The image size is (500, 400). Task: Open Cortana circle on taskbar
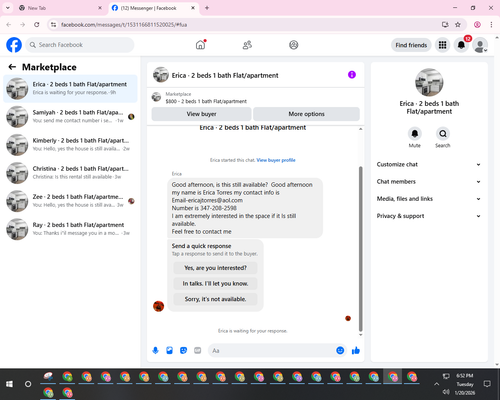tap(28, 384)
